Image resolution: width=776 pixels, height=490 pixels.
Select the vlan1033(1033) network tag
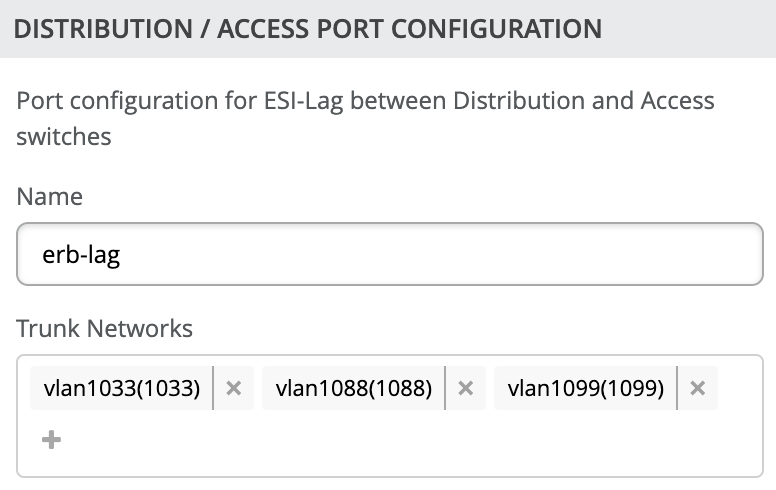[123, 389]
